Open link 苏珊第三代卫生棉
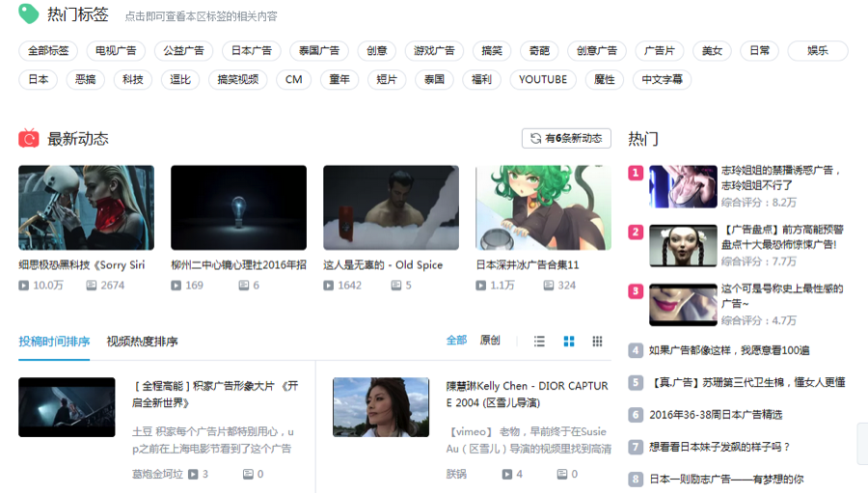 [x=746, y=382]
